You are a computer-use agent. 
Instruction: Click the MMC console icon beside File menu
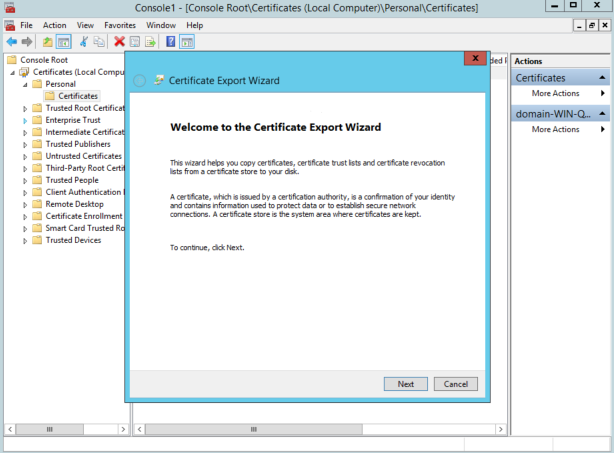(9, 25)
